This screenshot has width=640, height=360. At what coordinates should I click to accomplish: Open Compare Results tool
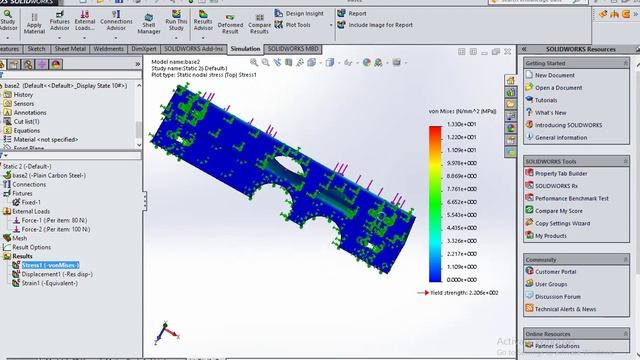tap(259, 24)
